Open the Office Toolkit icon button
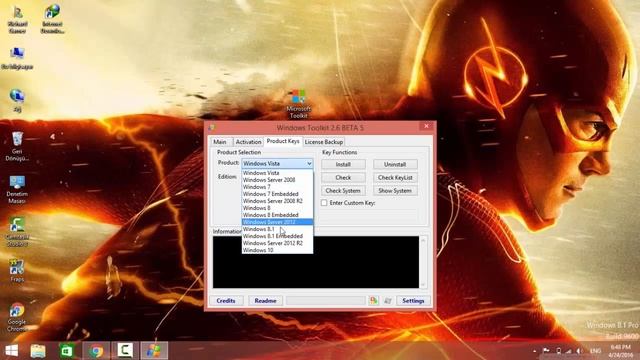This screenshot has width=640, height=360. coord(373,301)
